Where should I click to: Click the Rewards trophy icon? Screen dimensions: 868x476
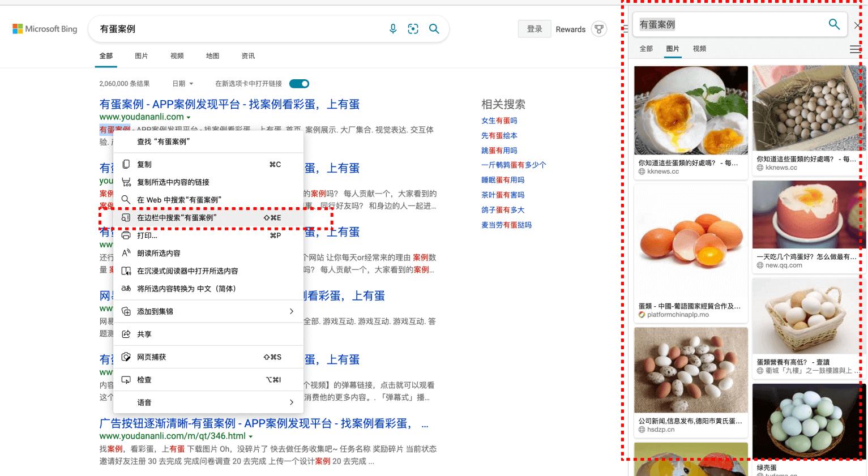598,29
